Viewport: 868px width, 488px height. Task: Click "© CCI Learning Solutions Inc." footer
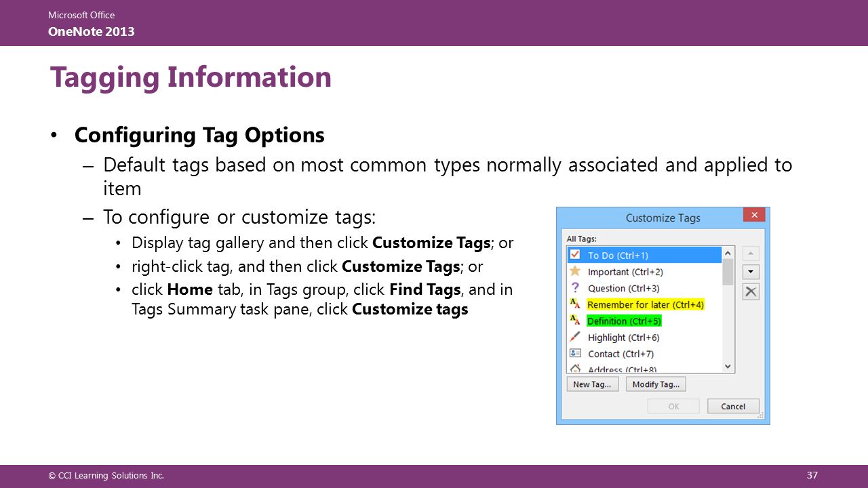[106, 475]
